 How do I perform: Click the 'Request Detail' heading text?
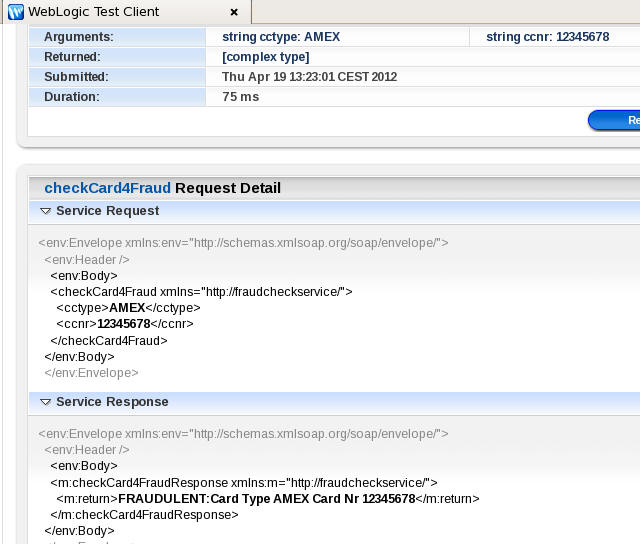[x=228, y=188]
